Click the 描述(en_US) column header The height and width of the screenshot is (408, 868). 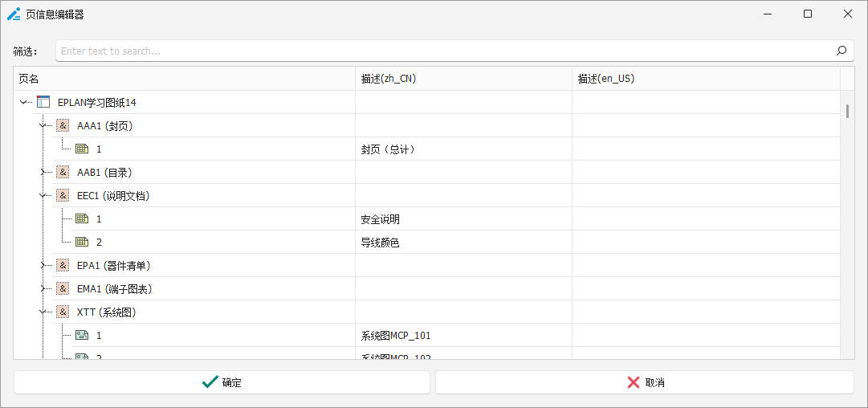[706, 79]
